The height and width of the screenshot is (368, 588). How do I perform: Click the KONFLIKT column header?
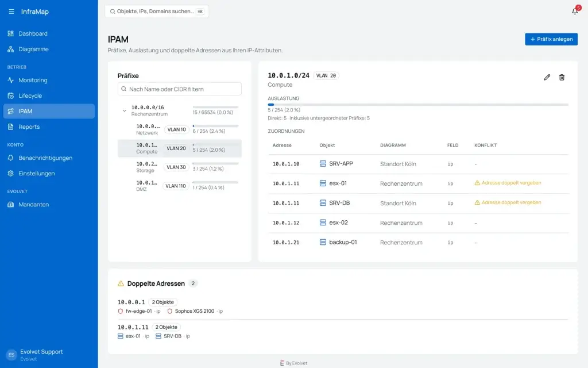pyautogui.click(x=485, y=145)
